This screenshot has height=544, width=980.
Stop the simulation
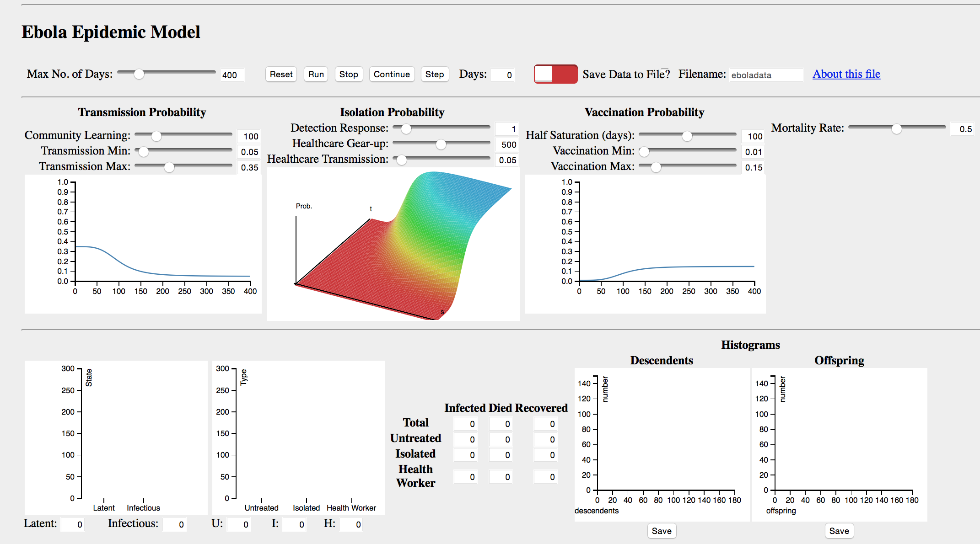click(x=349, y=74)
